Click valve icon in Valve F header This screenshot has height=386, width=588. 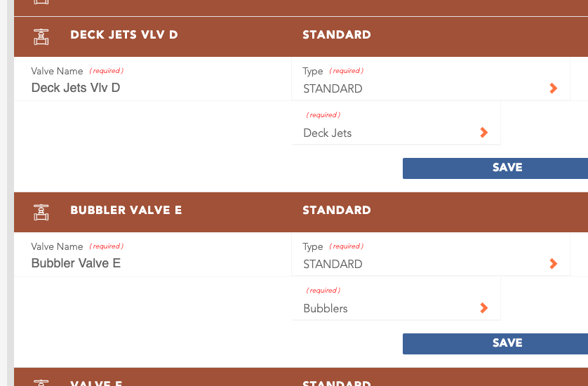41,382
